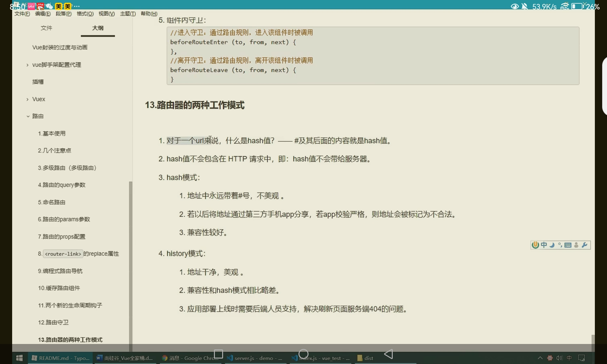The height and width of the screenshot is (364, 607).
Task: Toggle IME Chinese/English mode (中)
Action: [x=544, y=245]
